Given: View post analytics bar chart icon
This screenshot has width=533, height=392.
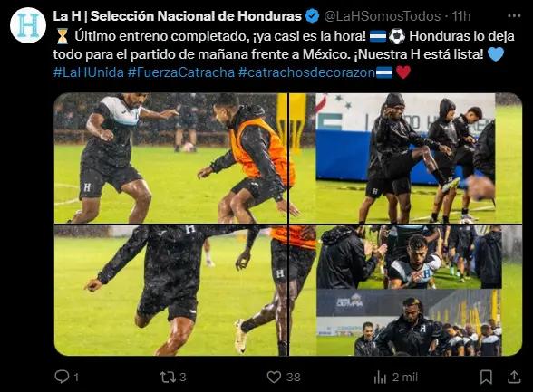Looking at the screenshot, I should (x=380, y=377).
